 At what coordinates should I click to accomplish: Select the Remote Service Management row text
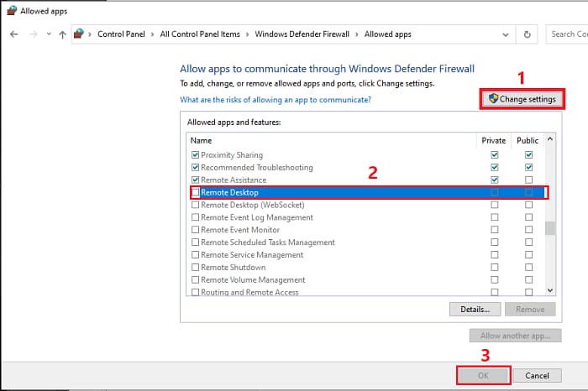[x=252, y=255]
